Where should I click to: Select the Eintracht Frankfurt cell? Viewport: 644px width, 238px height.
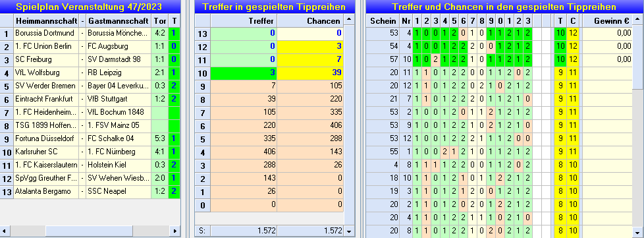click(46, 99)
